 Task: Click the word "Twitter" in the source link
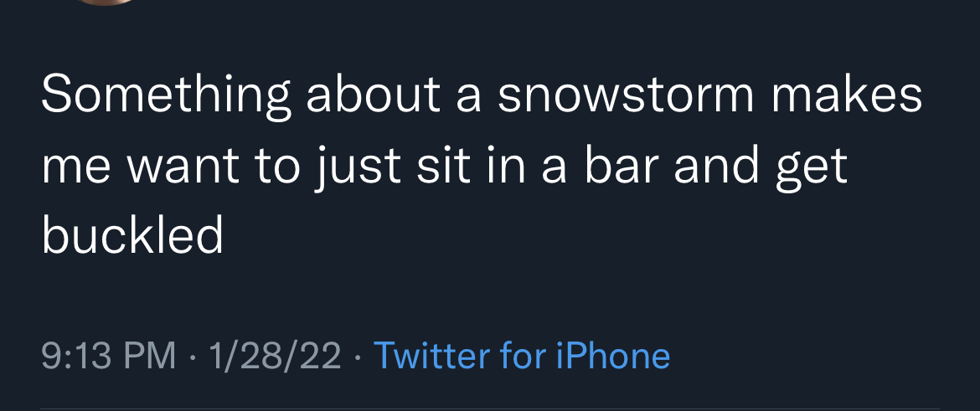433,356
